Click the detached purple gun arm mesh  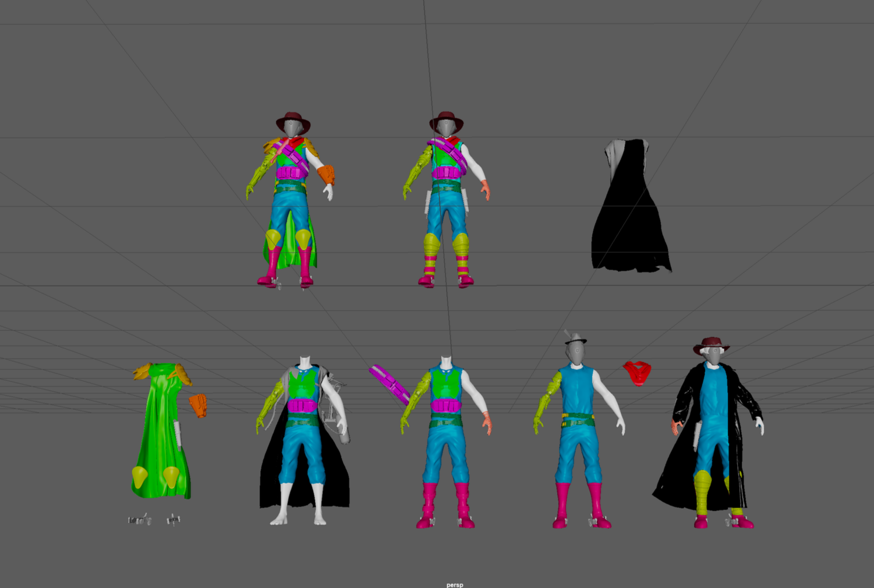point(387,381)
